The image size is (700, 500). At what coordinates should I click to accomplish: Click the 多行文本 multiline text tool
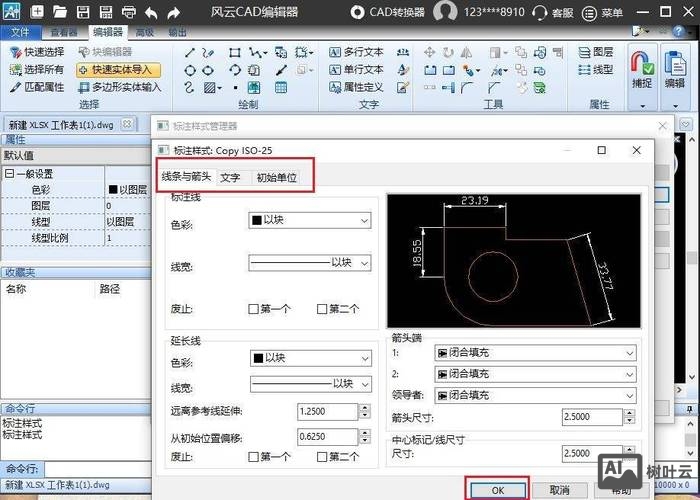(356, 52)
